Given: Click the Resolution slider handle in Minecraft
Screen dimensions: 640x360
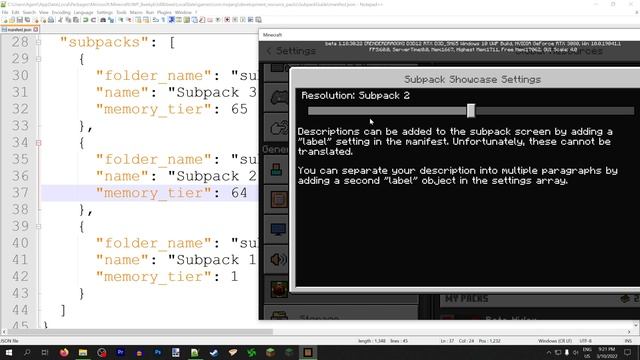Looking at the screenshot, I should tap(471, 111).
